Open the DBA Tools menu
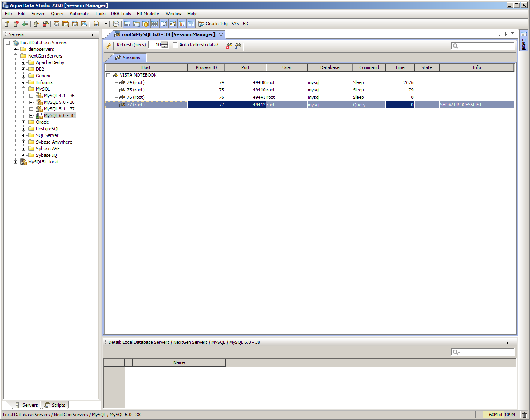This screenshot has width=530, height=420. (x=121, y=14)
